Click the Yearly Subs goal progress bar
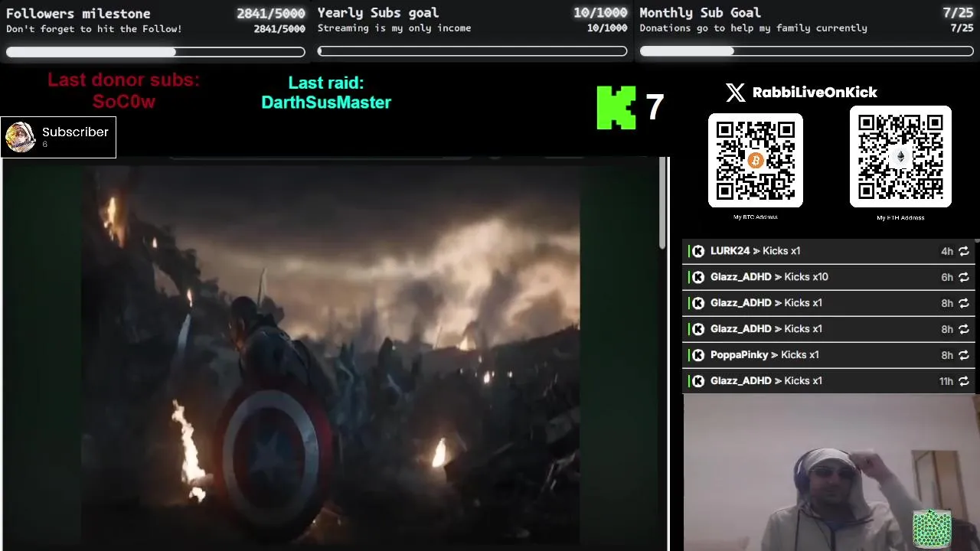This screenshot has width=980, height=551. 472,51
